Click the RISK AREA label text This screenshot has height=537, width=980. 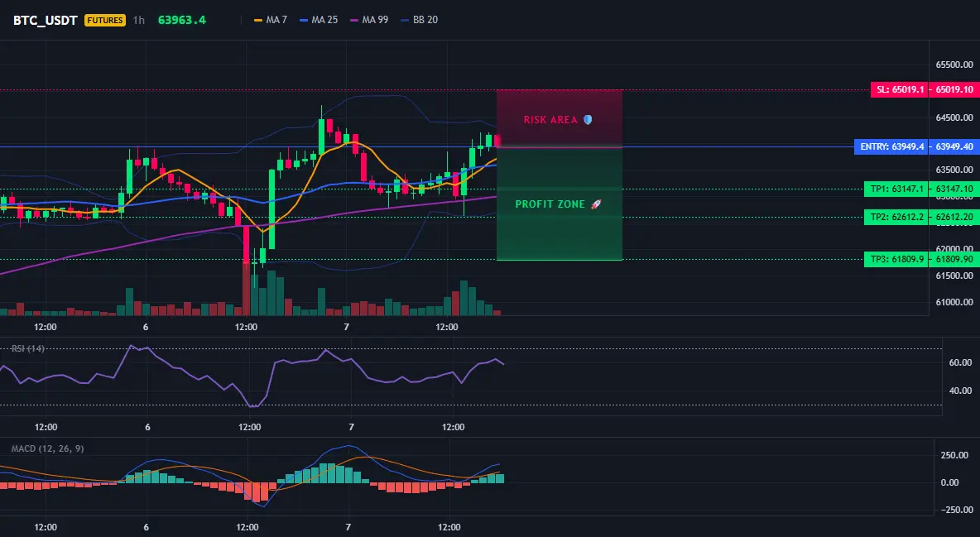550,119
